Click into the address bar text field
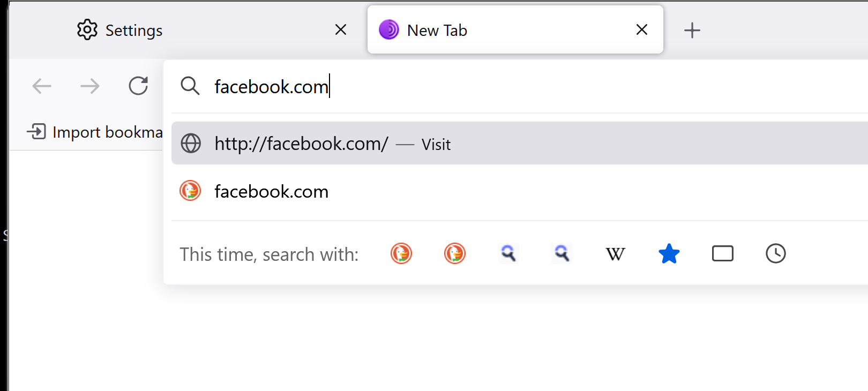The image size is (868, 391). (x=482, y=87)
